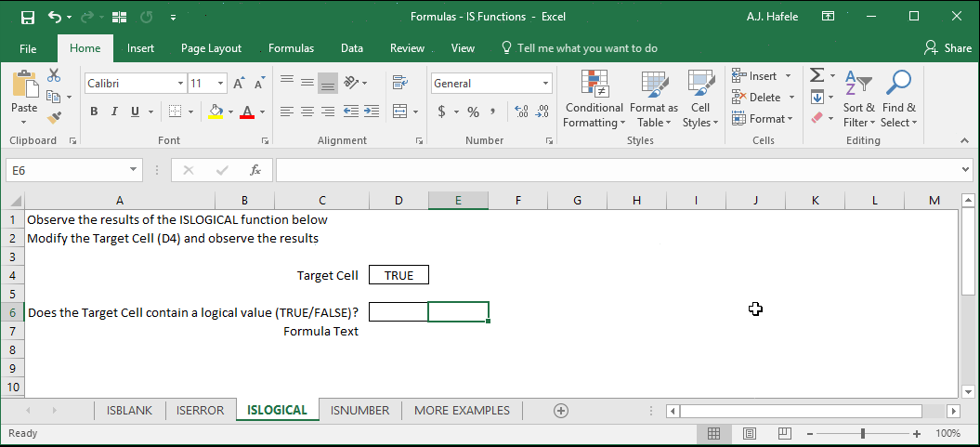This screenshot has height=447, width=980.
Task: Apply Wrap Text to the cell
Action: 400,83
